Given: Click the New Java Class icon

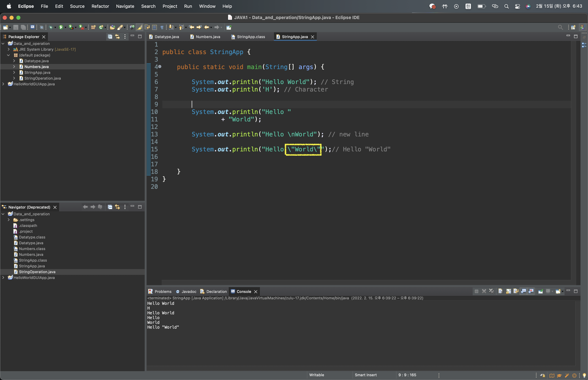Looking at the screenshot, I should click(101, 27).
